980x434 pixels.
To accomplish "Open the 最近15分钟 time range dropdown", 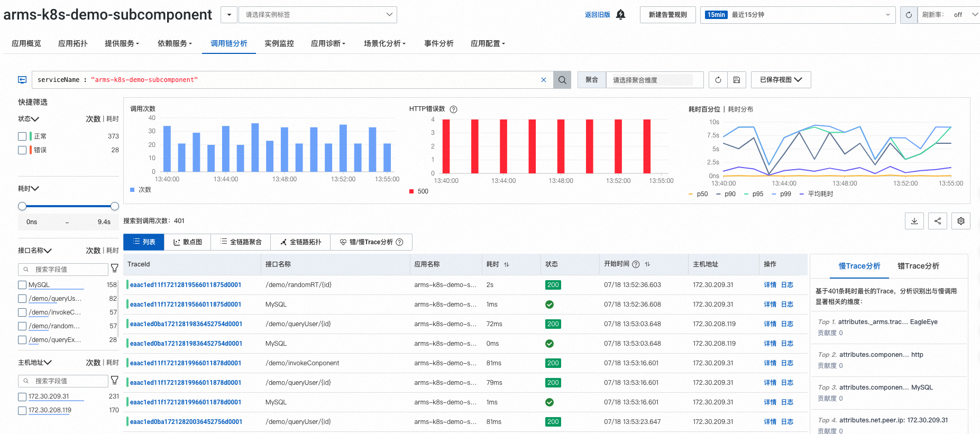I will pos(798,15).
